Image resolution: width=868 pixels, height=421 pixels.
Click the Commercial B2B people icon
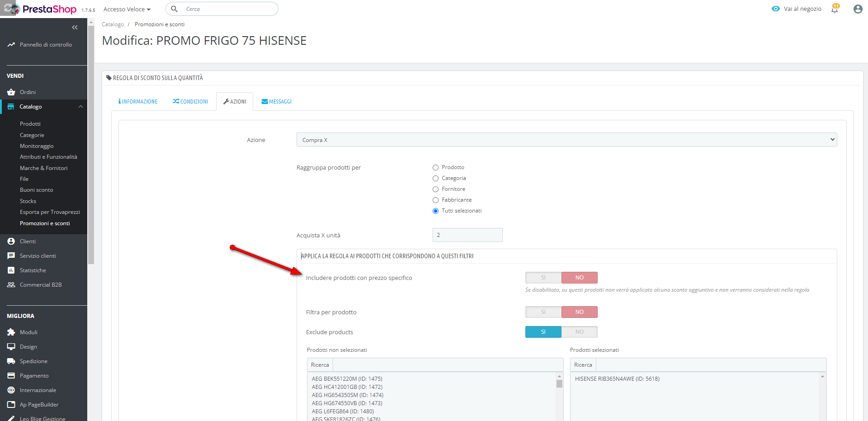tap(11, 285)
